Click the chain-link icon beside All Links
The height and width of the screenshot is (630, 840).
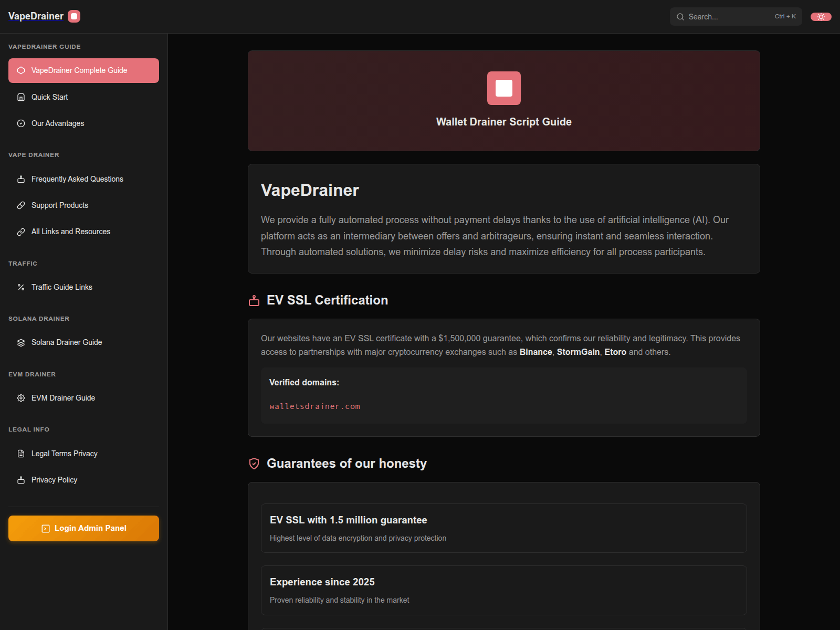click(x=21, y=232)
